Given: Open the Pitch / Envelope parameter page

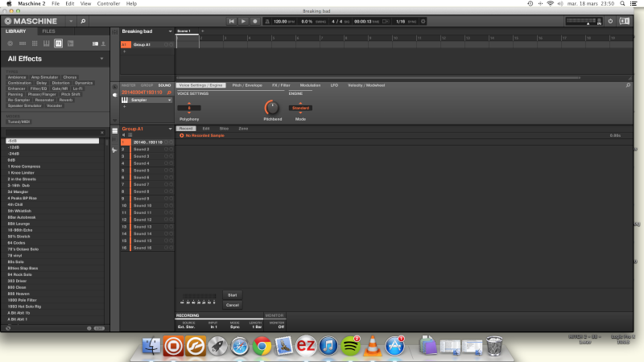Looking at the screenshot, I should pyautogui.click(x=247, y=85).
